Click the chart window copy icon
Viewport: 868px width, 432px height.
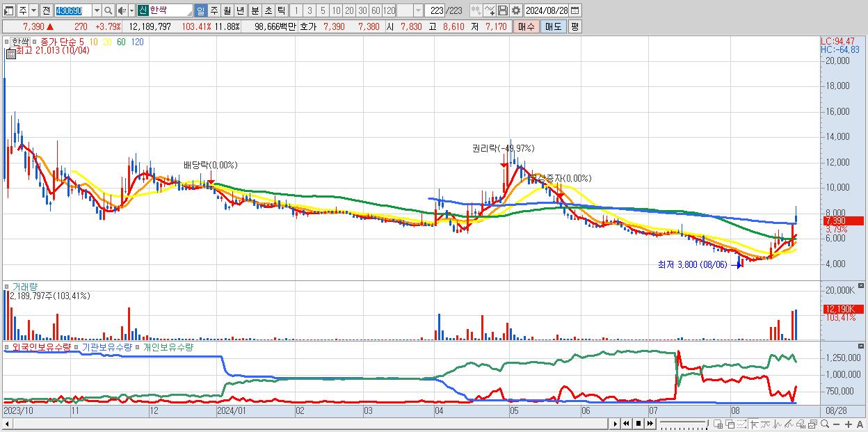click(812, 424)
